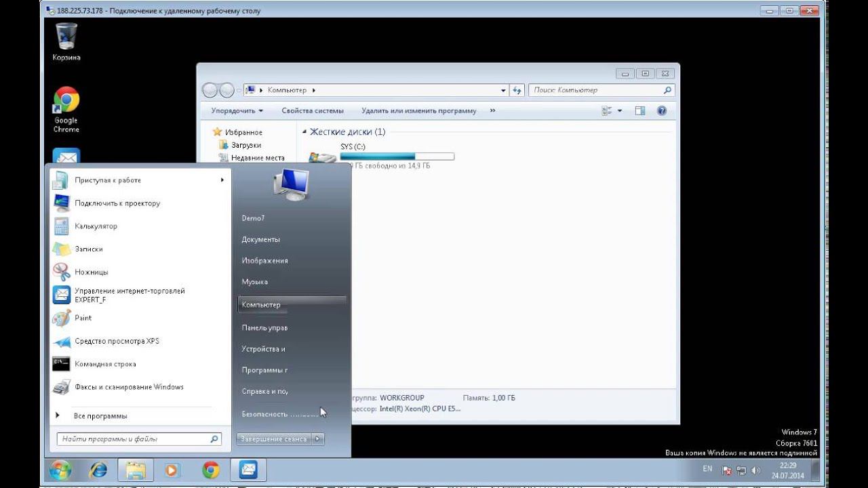Select Компьютер in the Start menu
This screenshot has height=488, width=868.
292,304
